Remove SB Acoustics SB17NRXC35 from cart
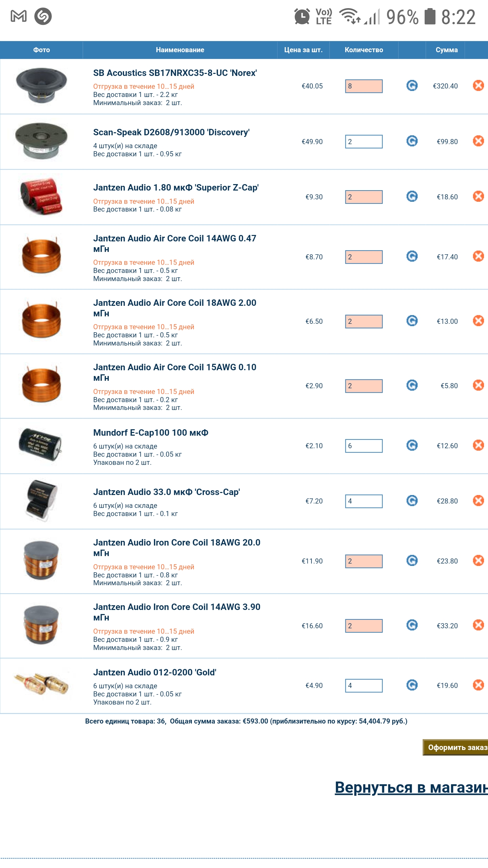This screenshot has height=868, width=488. click(x=478, y=85)
